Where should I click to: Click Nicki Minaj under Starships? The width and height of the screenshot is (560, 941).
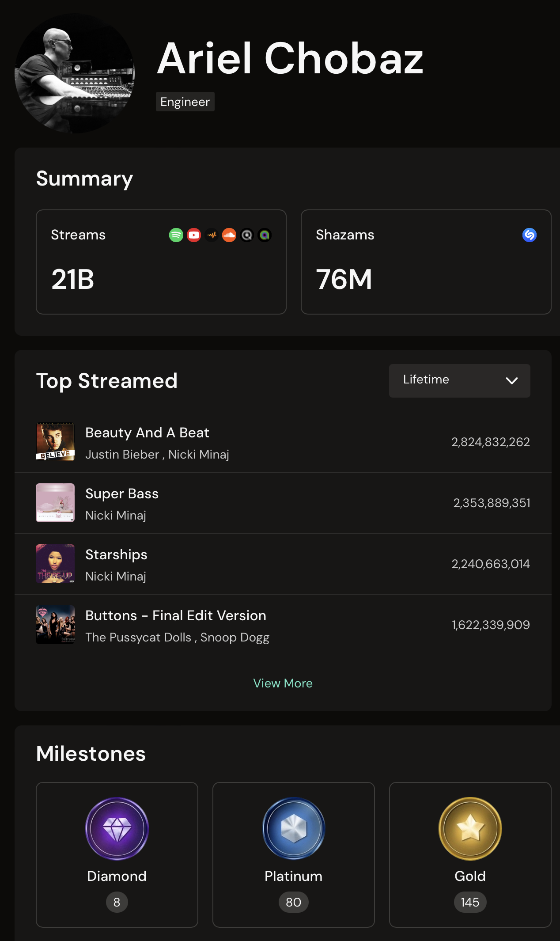tap(116, 577)
